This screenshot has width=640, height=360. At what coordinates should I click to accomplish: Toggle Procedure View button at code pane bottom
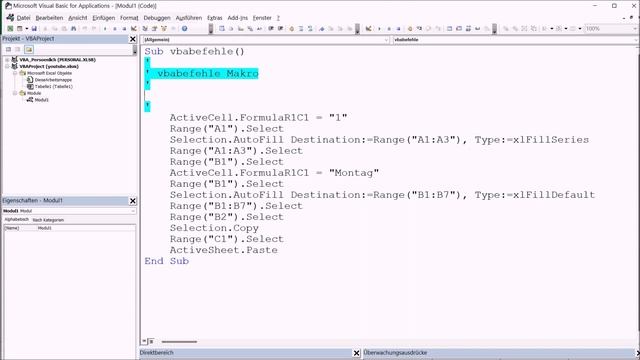tap(144, 341)
